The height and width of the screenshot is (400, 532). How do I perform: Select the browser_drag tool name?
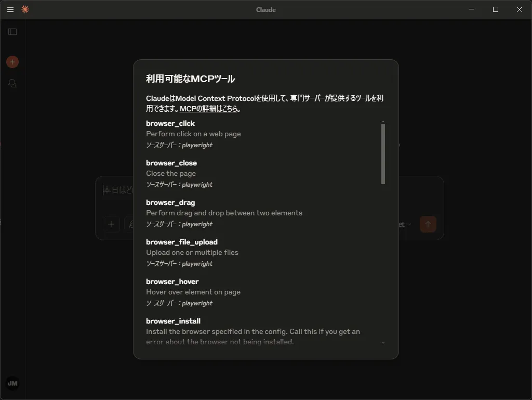pyautogui.click(x=170, y=203)
